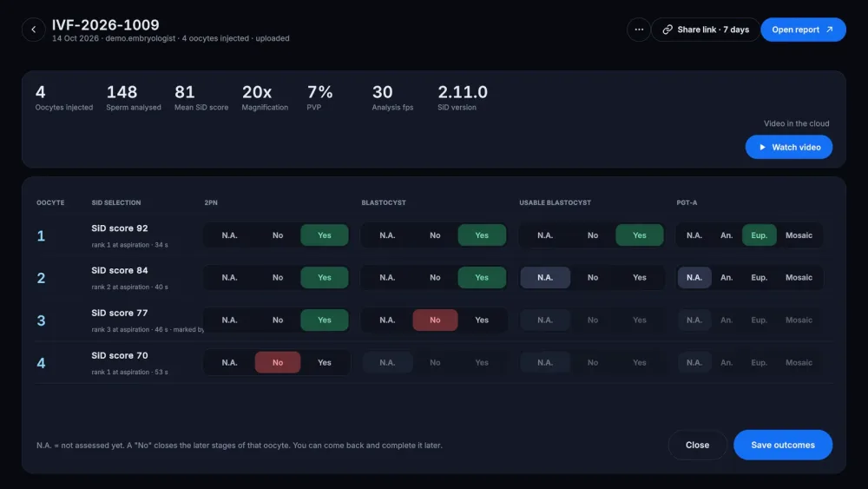Set oocyte 2 Usable Blastocyst to Yes
The image size is (868, 489).
640,277
